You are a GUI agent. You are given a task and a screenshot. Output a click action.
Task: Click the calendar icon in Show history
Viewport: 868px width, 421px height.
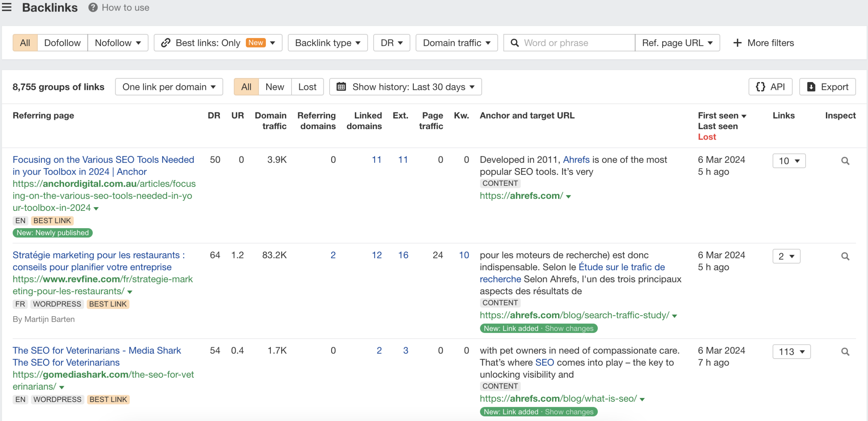[341, 87]
